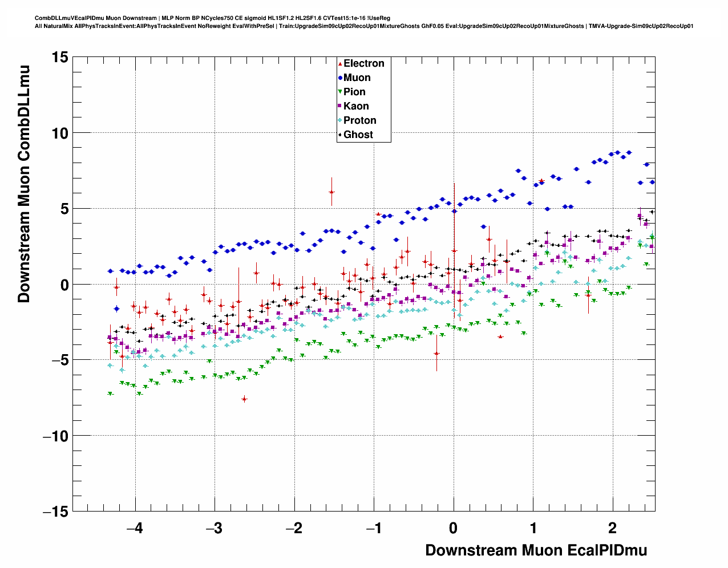Click the black Ghost diamond marker in legend
The image size is (728, 568).
pyautogui.click(x=341, y=135)
